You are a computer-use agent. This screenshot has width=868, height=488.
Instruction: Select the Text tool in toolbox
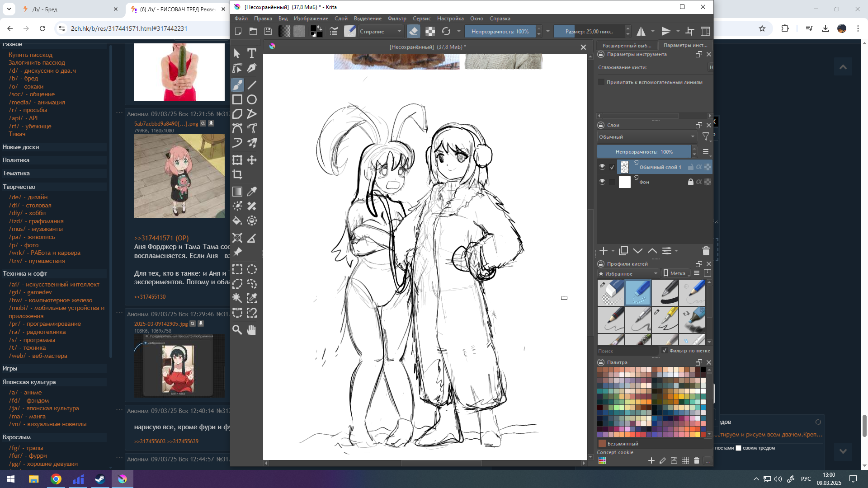[252, 53]
